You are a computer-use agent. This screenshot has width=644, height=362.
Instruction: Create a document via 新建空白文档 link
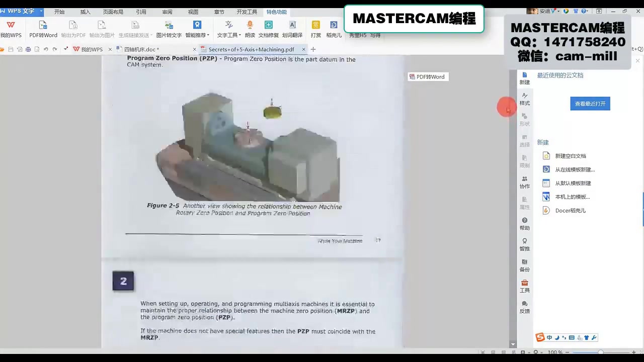(x=571, y=156)
